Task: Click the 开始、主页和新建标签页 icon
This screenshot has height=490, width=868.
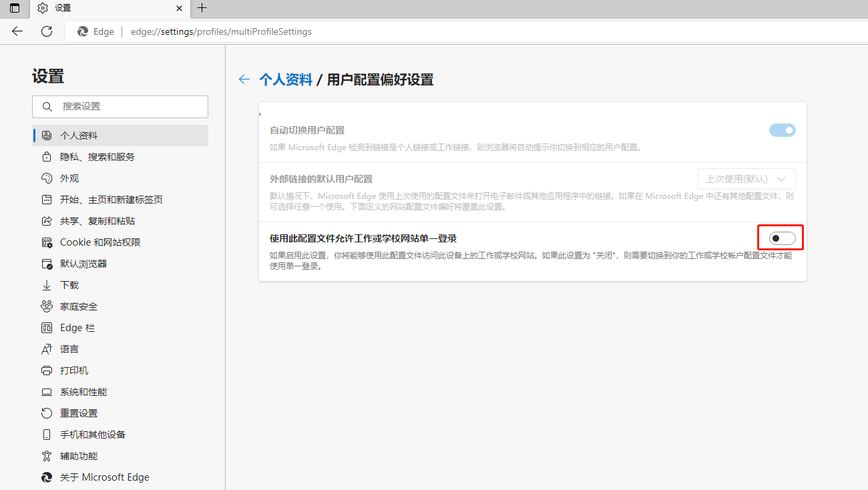Action: (47, 200)
